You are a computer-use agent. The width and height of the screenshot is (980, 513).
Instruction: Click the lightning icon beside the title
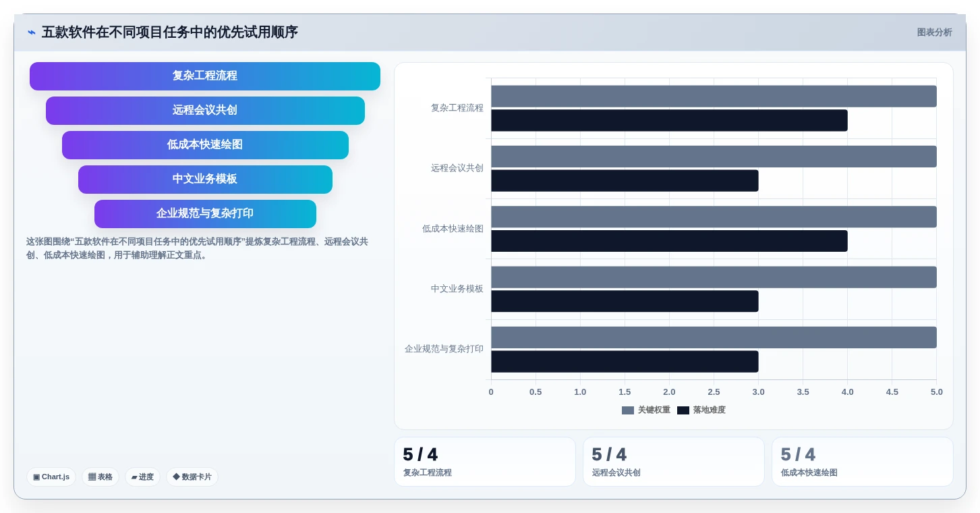[32, 32]
